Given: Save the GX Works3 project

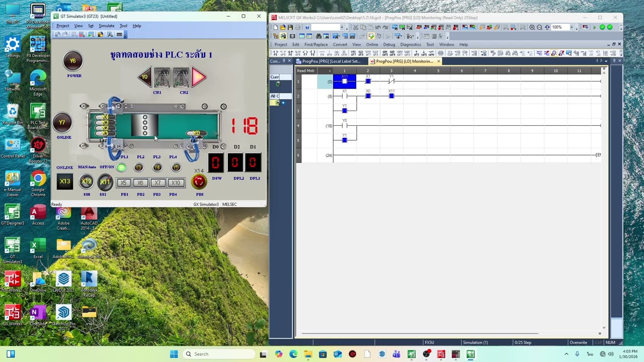Looking at the screenshot, I should pos(290,27).
